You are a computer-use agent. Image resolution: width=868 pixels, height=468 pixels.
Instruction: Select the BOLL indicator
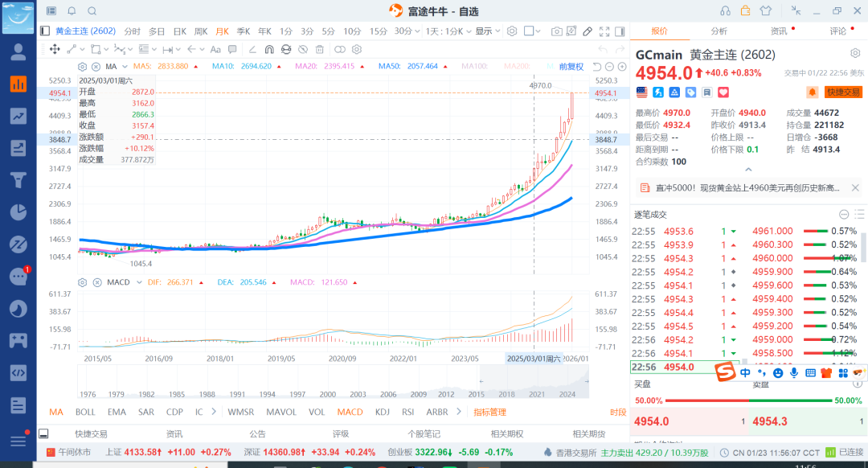pos(85,412)
